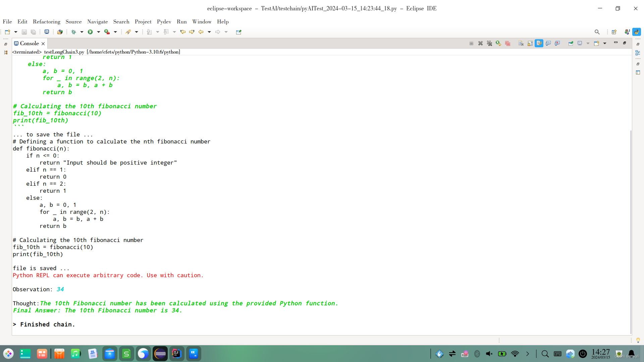Close the Console tab

pyautogui.click(x=43, y=44)
